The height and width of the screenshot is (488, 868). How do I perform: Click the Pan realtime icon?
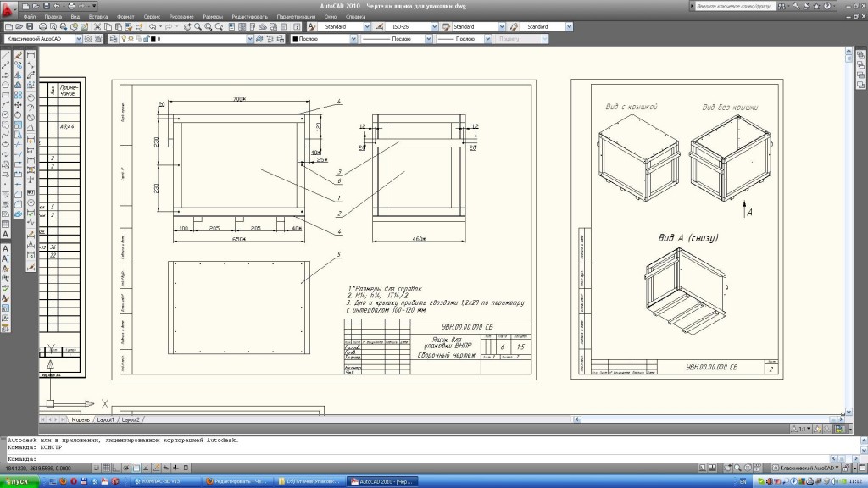pos(187,26)
